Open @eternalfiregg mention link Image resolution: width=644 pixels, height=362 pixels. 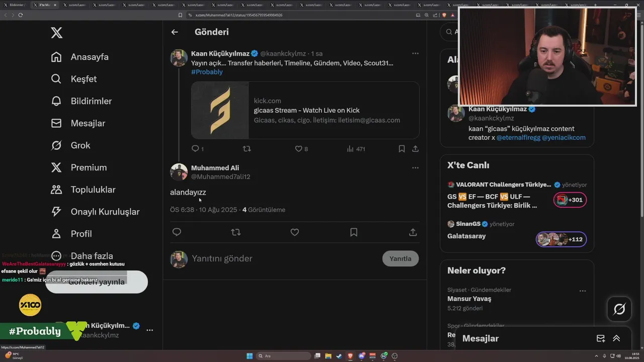click(x=518, y=137)
